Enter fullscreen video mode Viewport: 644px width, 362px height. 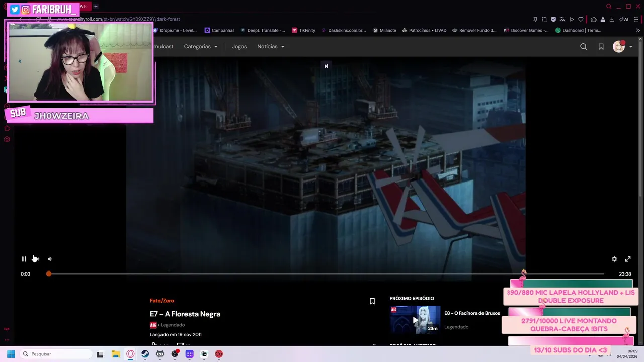628,259
